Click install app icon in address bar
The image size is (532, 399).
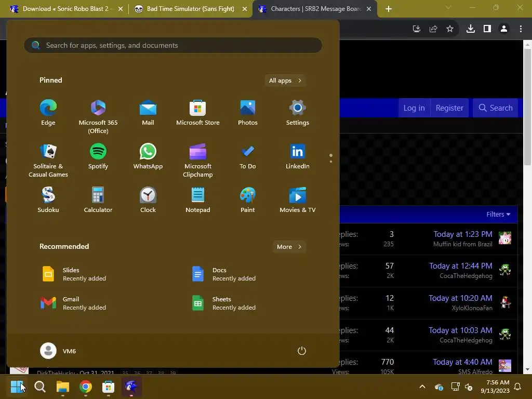tap(417, 29)
